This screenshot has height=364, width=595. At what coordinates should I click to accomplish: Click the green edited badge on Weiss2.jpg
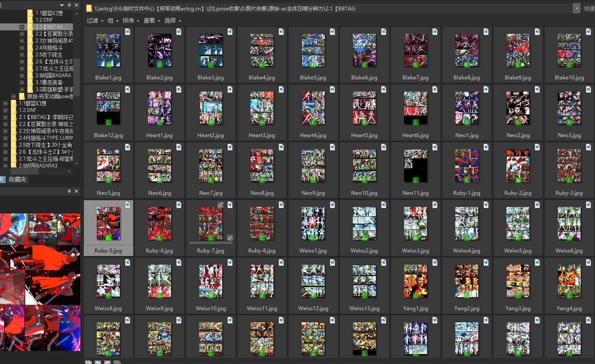[365, 238]
